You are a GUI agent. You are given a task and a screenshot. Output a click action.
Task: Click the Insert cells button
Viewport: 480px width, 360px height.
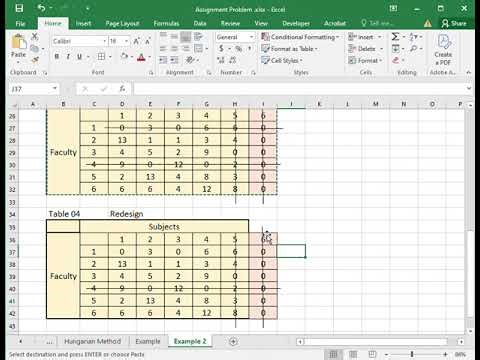(x=365, y=37)
